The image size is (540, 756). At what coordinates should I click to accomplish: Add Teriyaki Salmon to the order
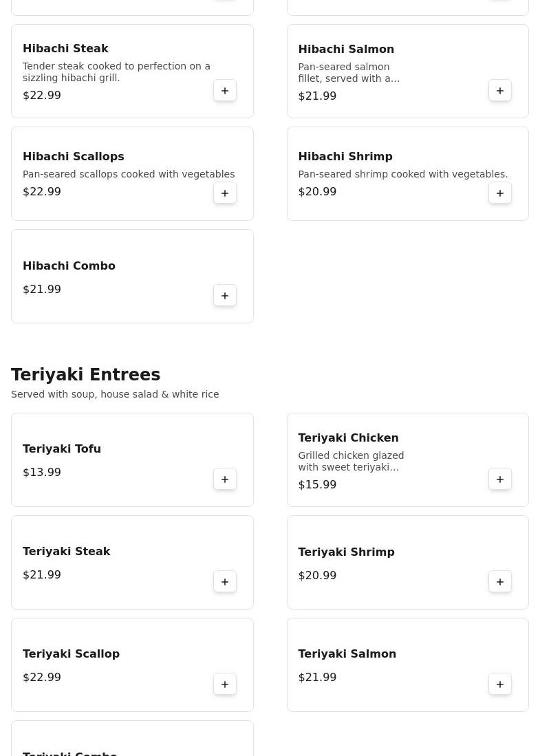500,684
